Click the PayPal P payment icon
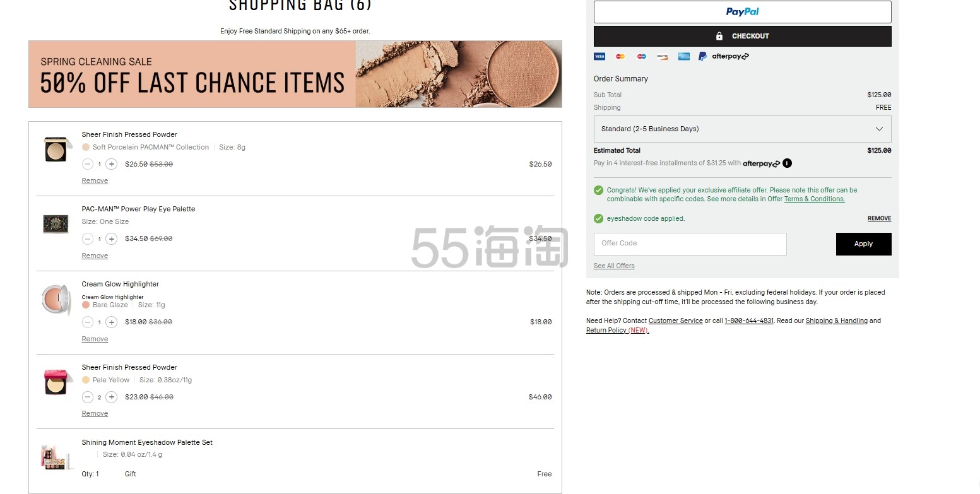Viewport: 980px width, 494px height. (x=702, y=56)
